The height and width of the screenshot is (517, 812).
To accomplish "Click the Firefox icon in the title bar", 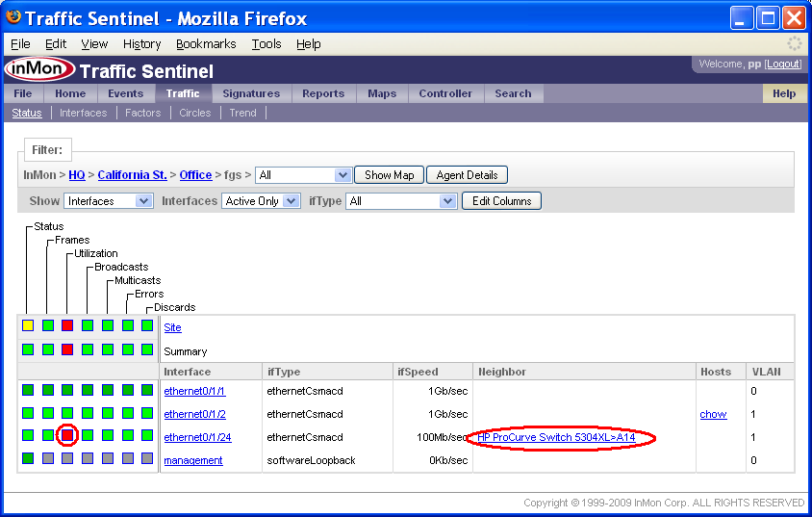I will tap(13, 17).
